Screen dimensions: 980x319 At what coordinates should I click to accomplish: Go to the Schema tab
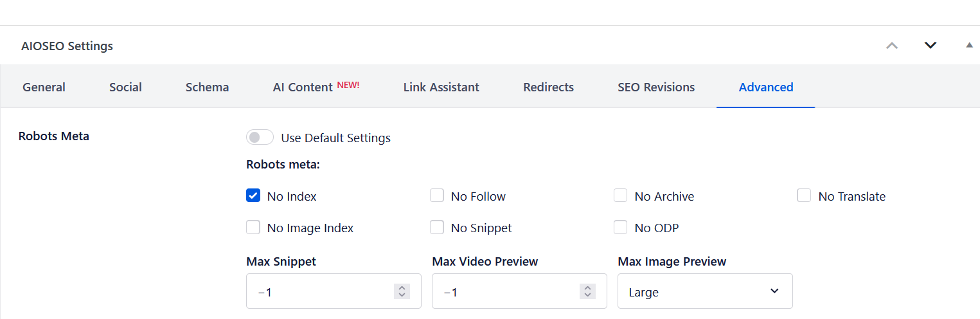click(x=207, y=87)
